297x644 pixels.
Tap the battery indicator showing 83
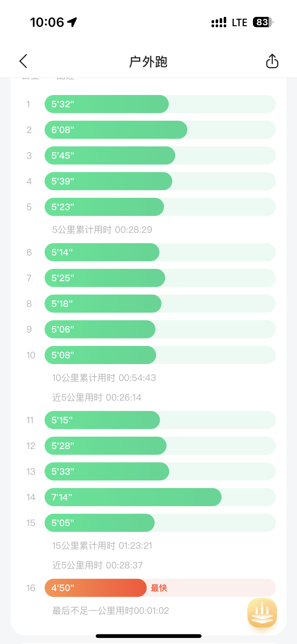(x=263, y=22)
